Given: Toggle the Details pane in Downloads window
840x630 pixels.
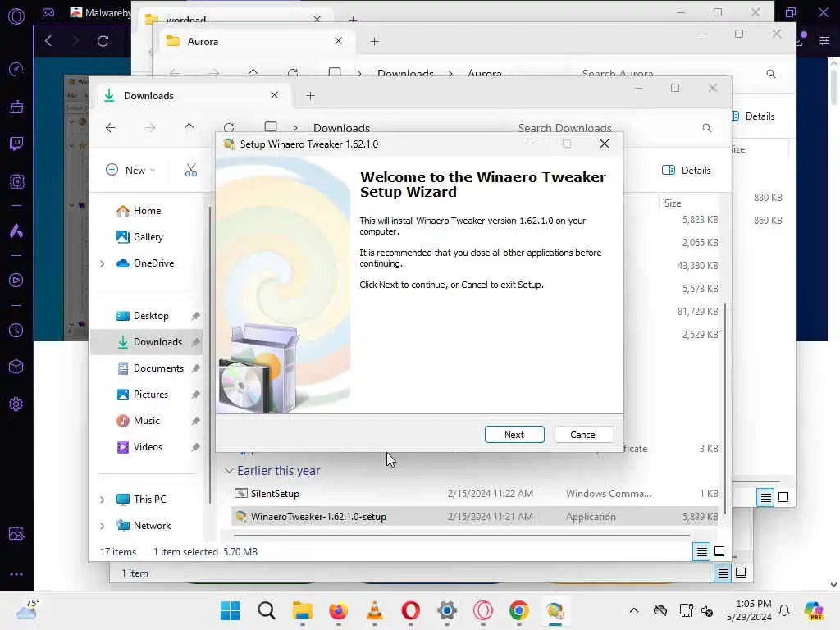Looking at the screenshot, I should coord(687,171).
